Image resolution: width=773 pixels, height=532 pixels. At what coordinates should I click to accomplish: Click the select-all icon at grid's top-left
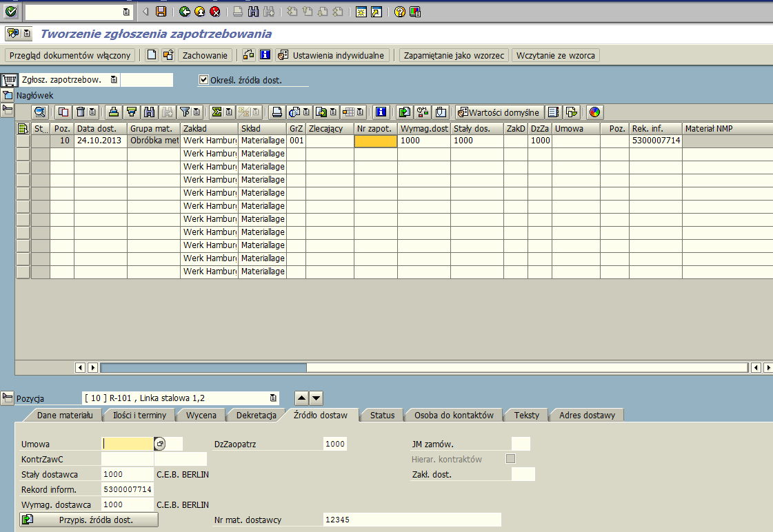23,129
